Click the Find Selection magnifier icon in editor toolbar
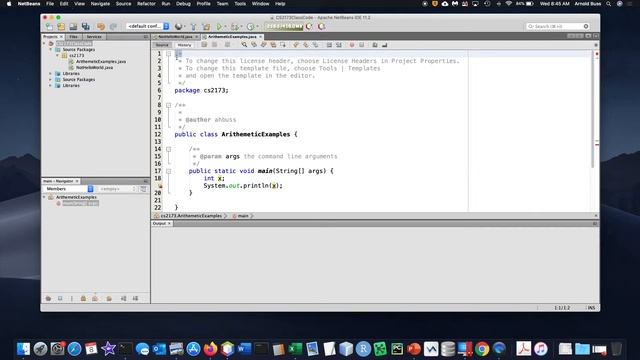This screenshot has height=360, width=640. pyautogui.click(x=244, y=45)
